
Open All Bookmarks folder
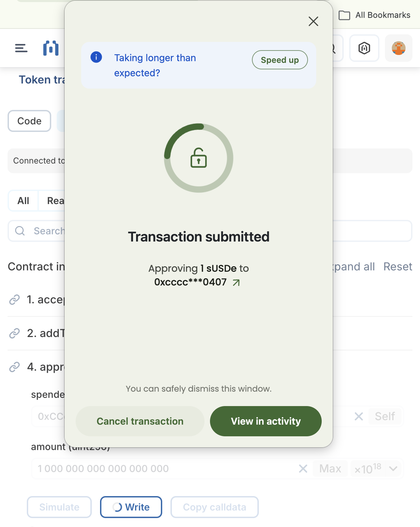point(375,15)
